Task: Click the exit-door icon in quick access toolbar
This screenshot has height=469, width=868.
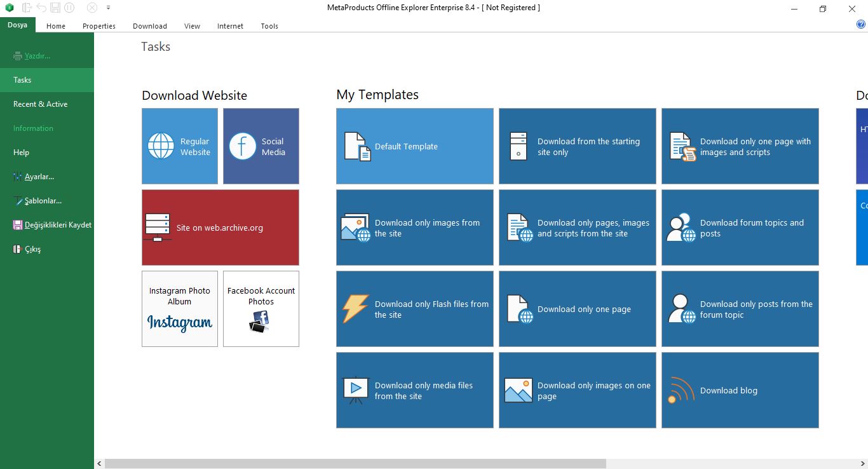Action: pos(27,8)
